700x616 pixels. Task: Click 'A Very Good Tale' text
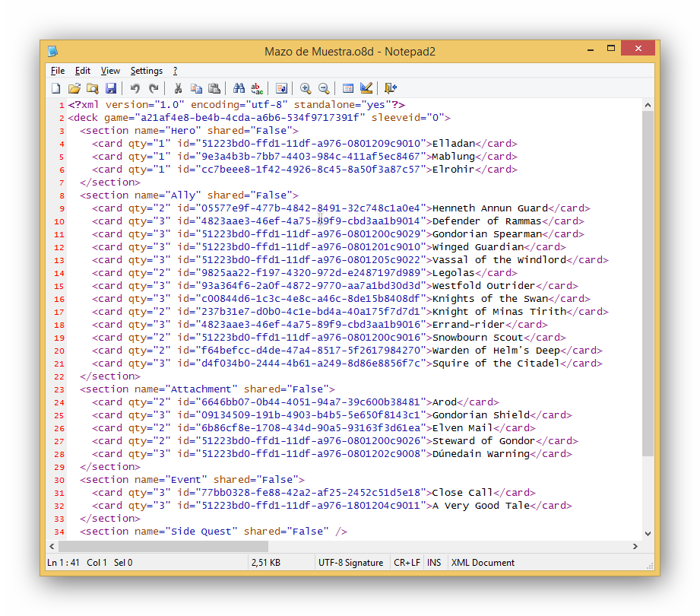pyautogui.click(x=481, y=506)
